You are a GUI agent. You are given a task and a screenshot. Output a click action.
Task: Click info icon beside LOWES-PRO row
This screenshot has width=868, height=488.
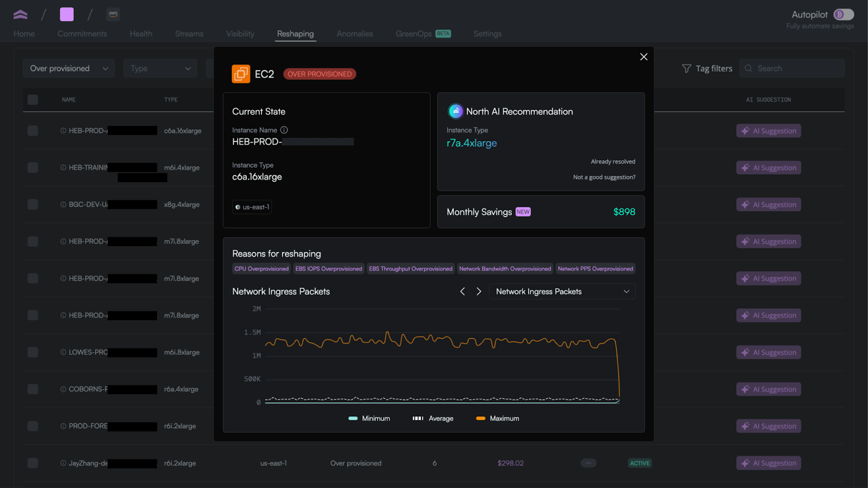pyautogui.click(x=63, y=352)
